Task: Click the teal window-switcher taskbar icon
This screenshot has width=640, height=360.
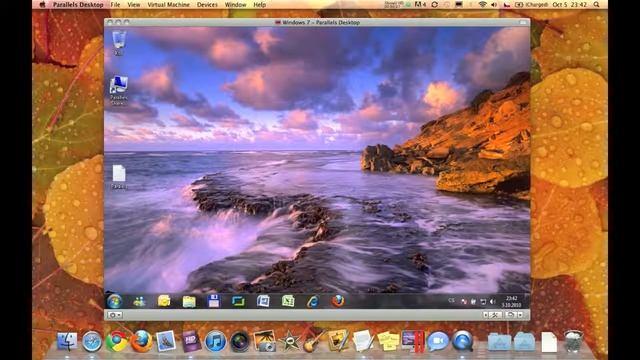Action: pos(238,301)
